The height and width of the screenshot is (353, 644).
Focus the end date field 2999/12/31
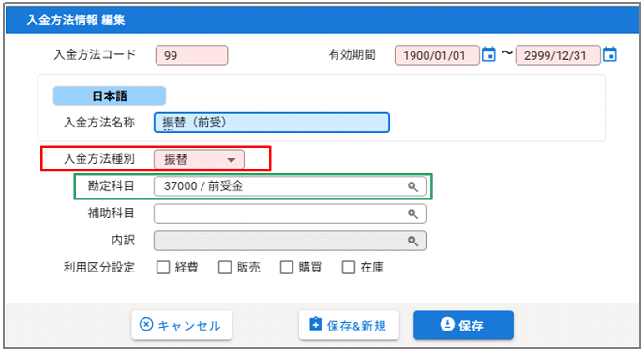pyautogui.click(x=558, y=55)
